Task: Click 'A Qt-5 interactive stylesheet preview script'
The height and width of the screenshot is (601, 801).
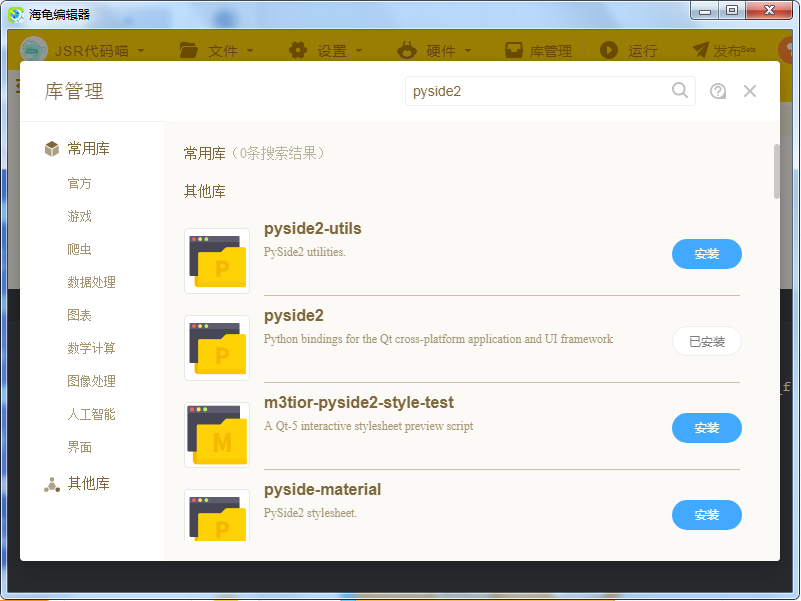Action: (368, 426)
